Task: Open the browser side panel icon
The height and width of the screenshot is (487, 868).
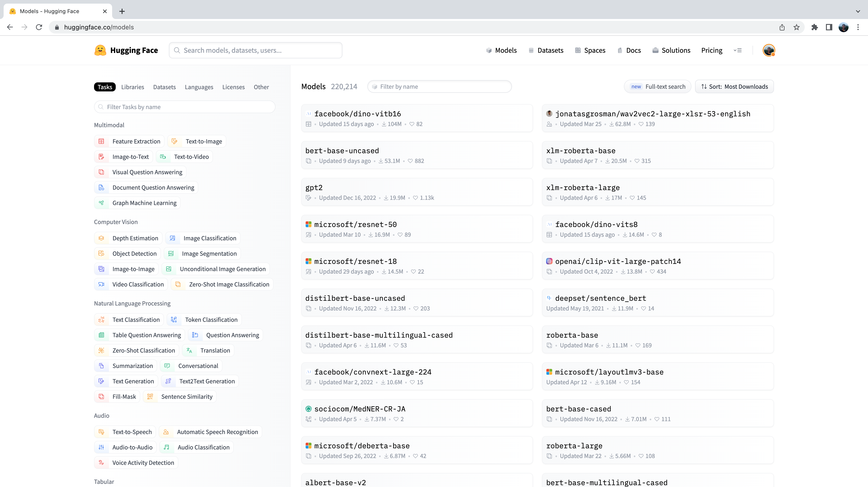Action: click(x=829, y=27)
